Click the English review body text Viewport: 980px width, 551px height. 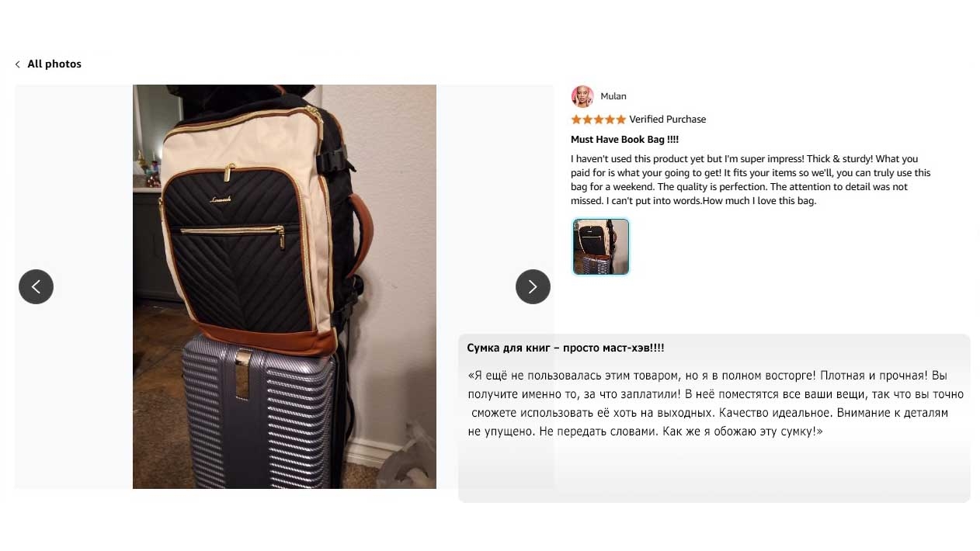pyautogui.click(x=750, y=180)
